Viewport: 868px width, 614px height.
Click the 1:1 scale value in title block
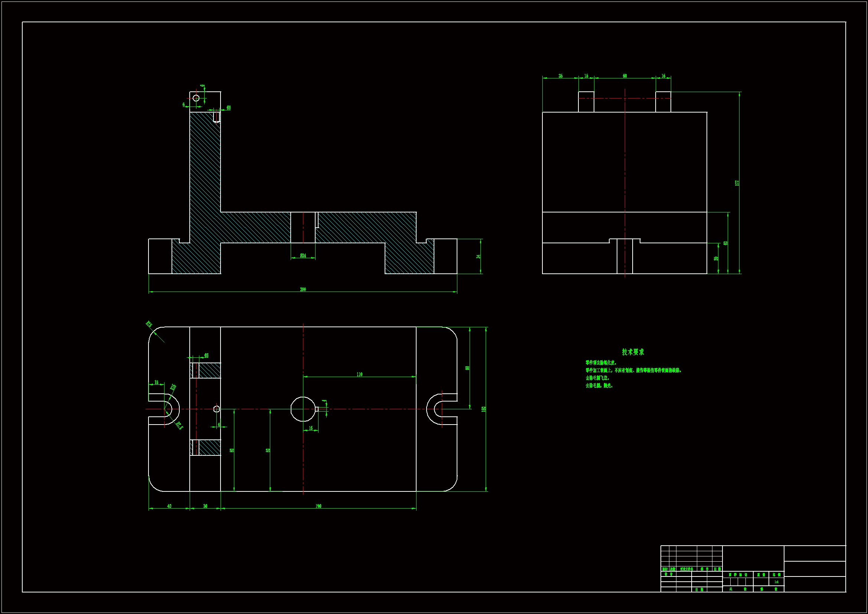pyautogui.click(x=776, y=582)
